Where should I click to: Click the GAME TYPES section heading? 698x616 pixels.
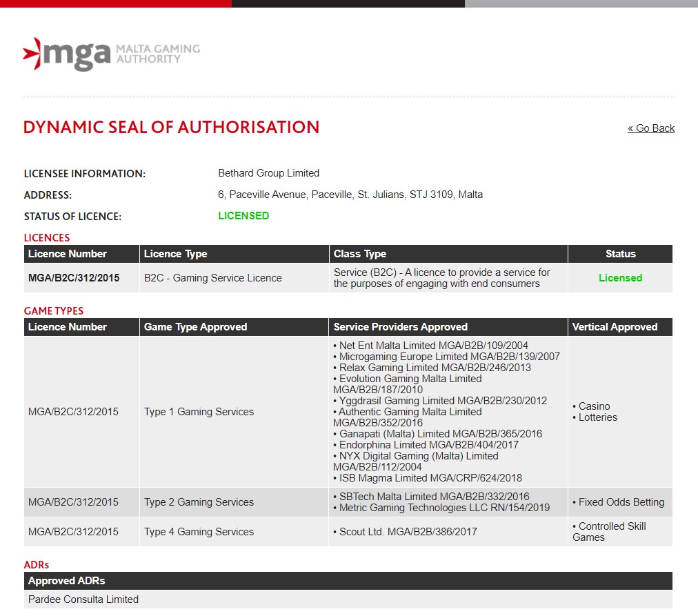point(53,310)
